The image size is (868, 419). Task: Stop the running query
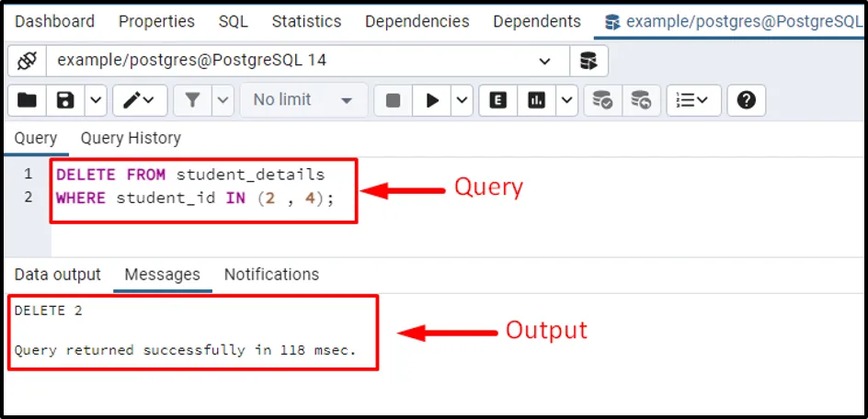click(x=393, y=100)
